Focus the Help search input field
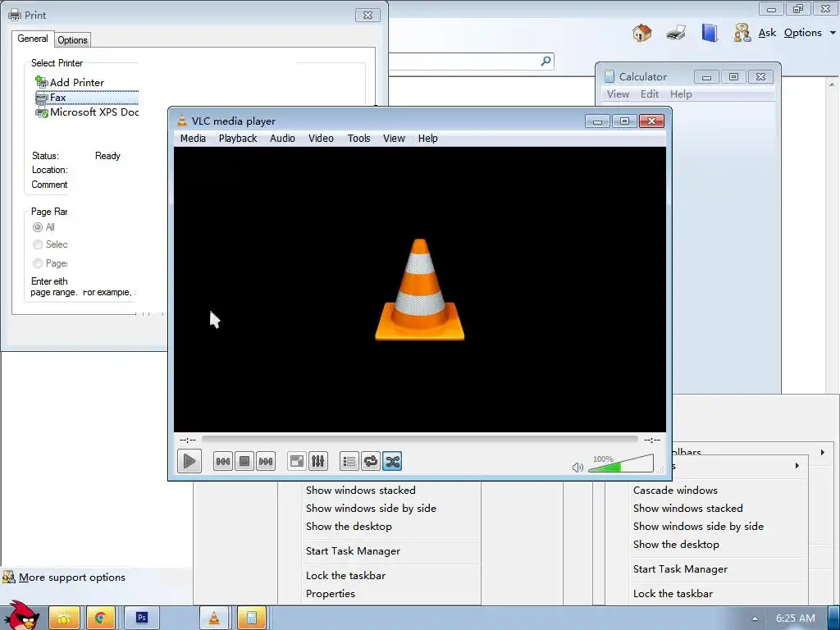840x630 pixels. click(463, 61)
